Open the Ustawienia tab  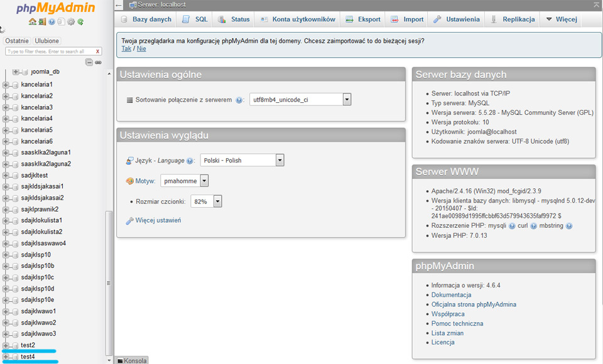pyautogui.click(x=457, y=19)
